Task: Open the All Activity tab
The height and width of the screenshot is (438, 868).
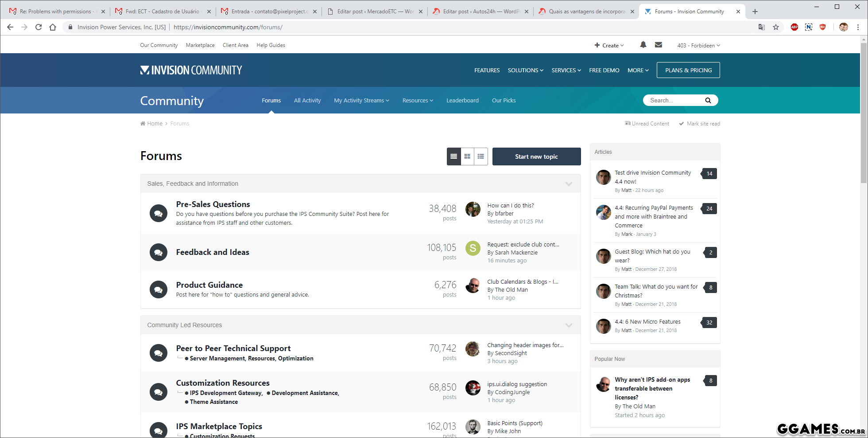Action: point(307,101)
